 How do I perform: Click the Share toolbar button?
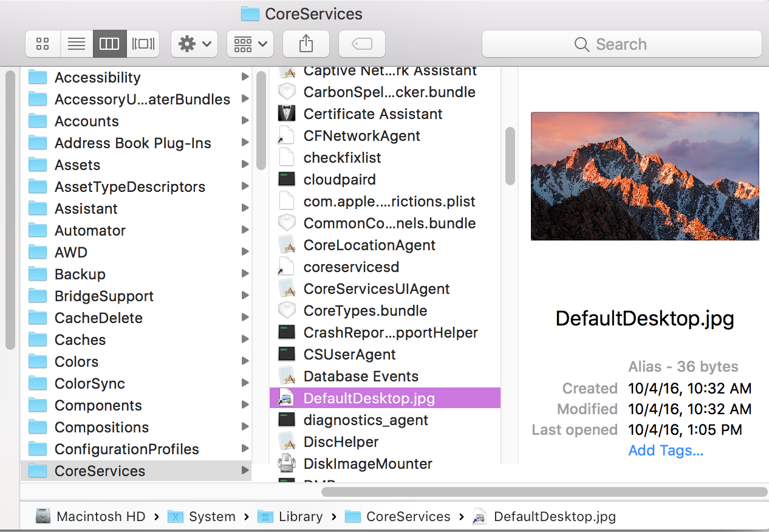tap(306, 44)
